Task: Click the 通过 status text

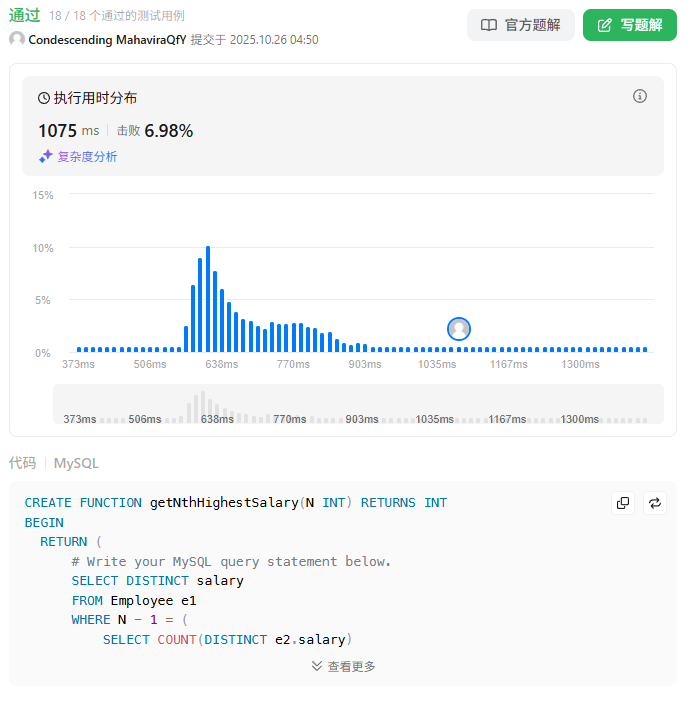Action: (x=25, y=15)
